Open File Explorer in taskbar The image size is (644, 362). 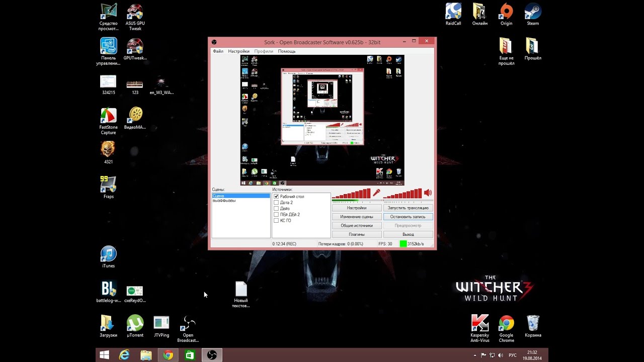(146, 355)
